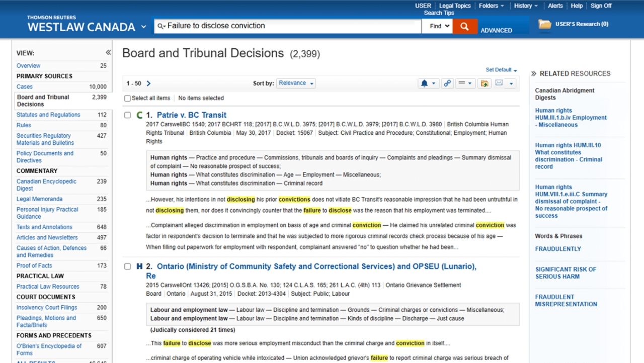Open the Sort by Relevance dropdown
644x363 pixels.
coord(296,83)
